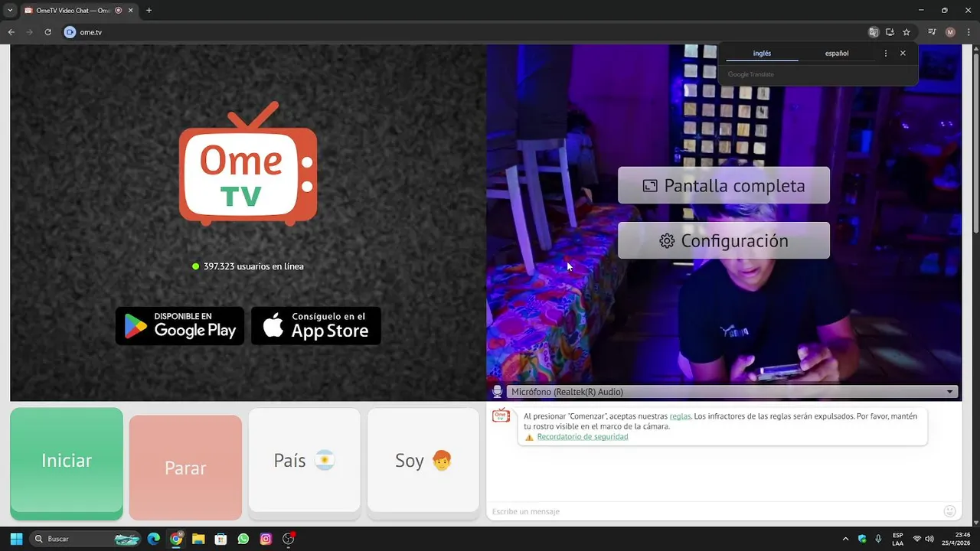Screen dimensions: 980x551
Task: Open the País country selector
Action: coord(304,460)
